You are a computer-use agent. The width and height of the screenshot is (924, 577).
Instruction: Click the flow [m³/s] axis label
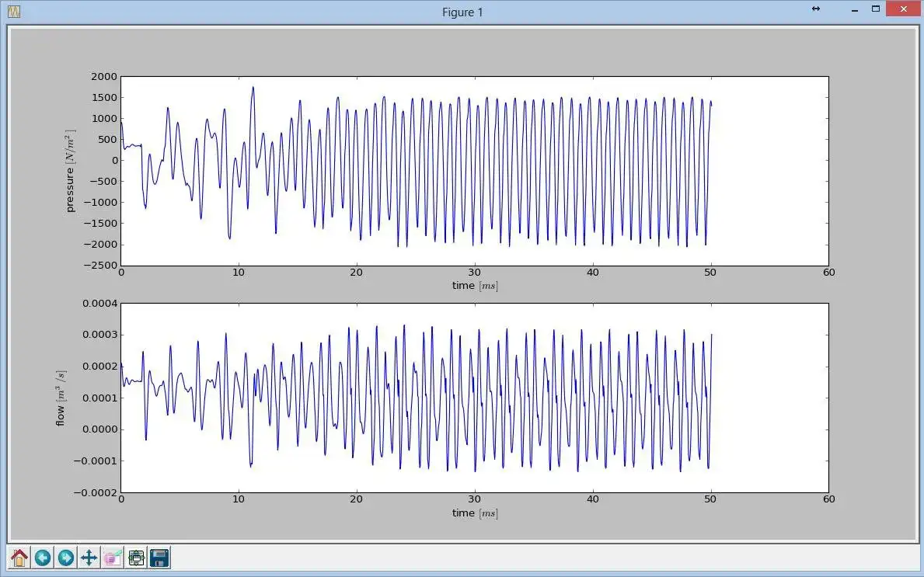coord(61,398)
